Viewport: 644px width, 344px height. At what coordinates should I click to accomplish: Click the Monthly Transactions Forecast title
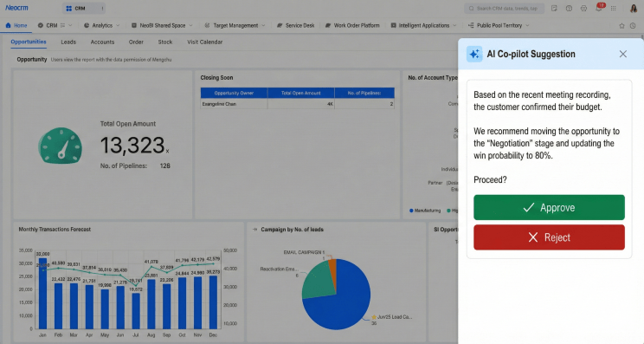tap(55, 230)
